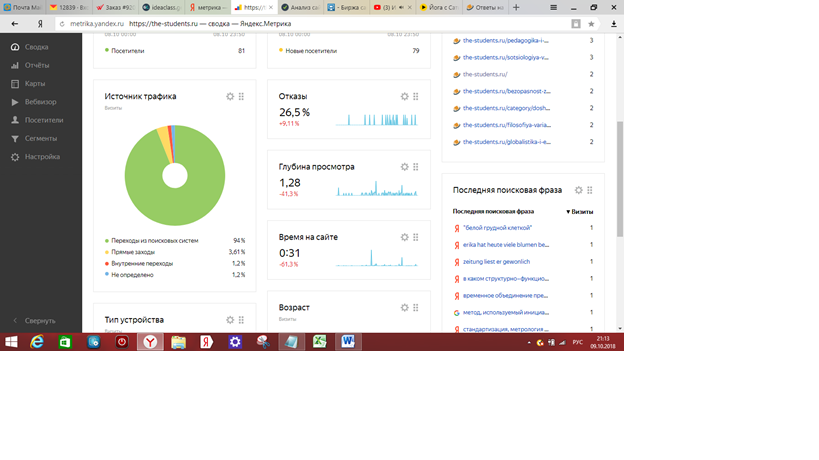Viewport: 819px width, 460px height.
Task: Click drag handle of Последняя поисковая фраза widget
Action: click(x=590, y=190)
